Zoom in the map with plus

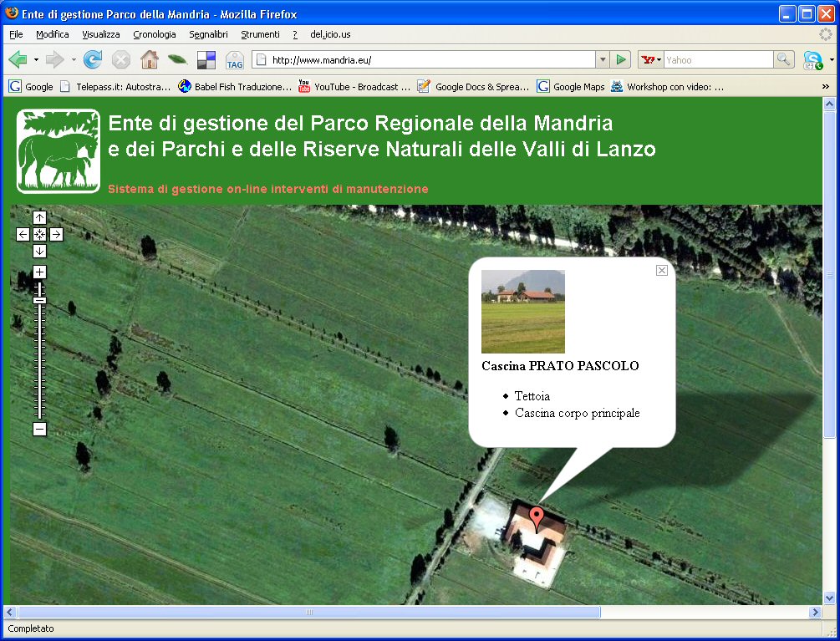[39, 272]
